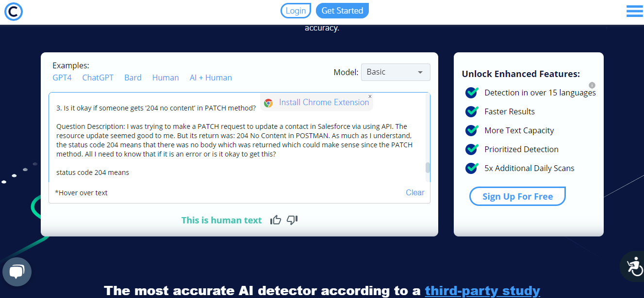The width and height of the screenshot is (644, 298).
Task: Click the Get Started button
Action: [342, 11]
